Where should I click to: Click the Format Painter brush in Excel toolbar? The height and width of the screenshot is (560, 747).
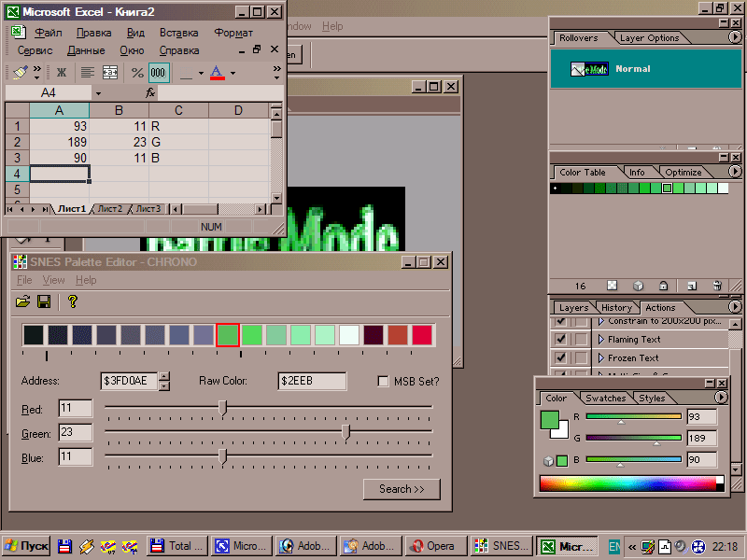20,73
